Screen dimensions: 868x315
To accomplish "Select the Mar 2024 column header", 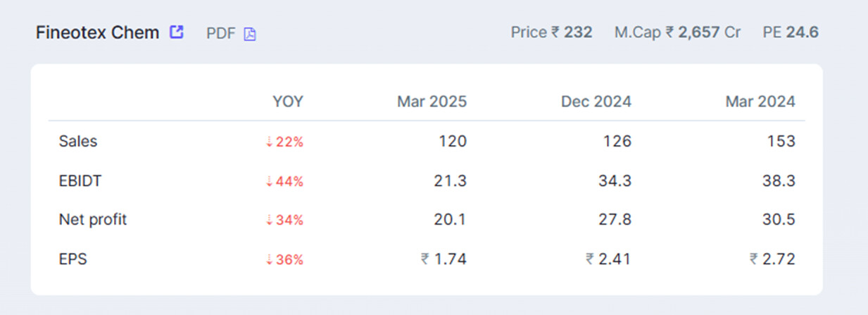I will click(x=760, y=101).
